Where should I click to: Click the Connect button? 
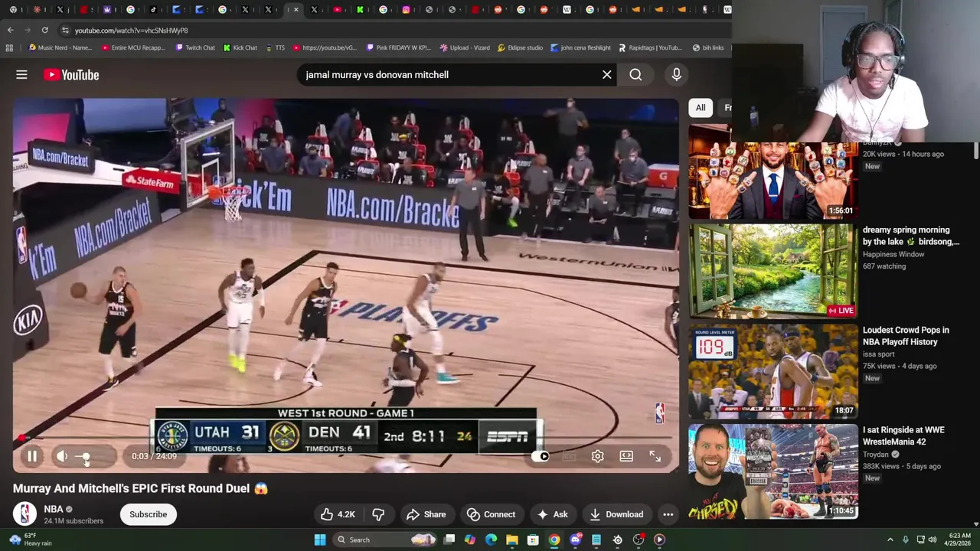coord(491,514)
